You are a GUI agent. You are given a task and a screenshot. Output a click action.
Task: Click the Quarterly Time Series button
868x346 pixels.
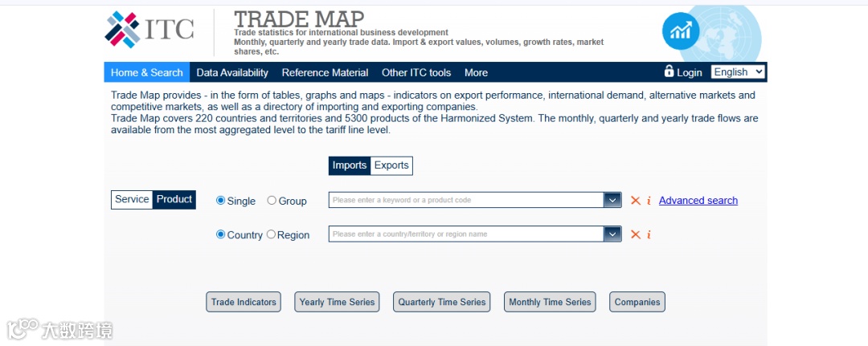click(442, 302)
